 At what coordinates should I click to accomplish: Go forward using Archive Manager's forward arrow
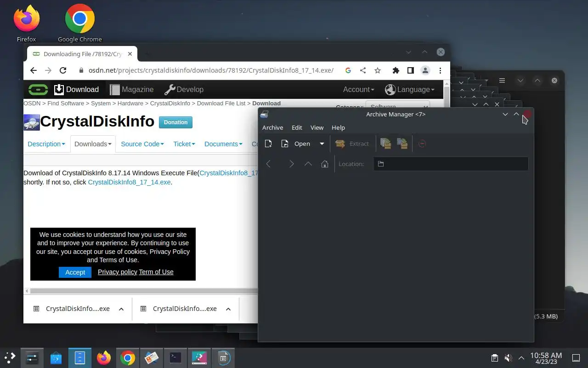291,164
